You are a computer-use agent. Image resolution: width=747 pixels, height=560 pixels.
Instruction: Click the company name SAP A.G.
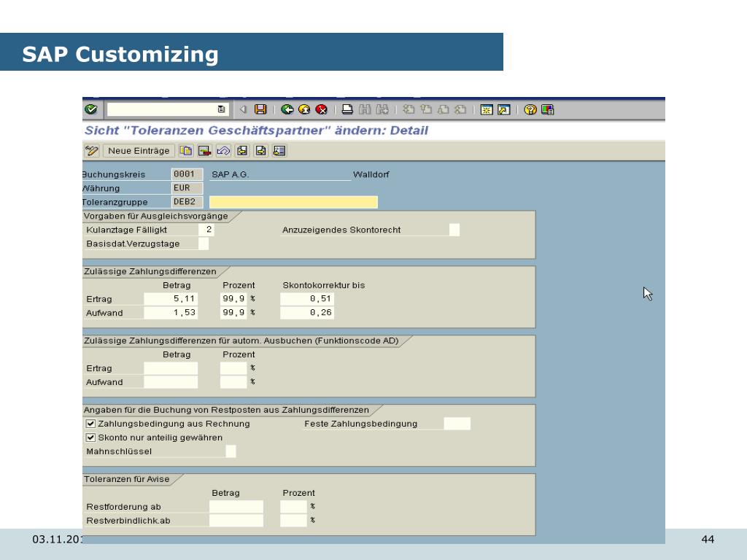(230, 174)
